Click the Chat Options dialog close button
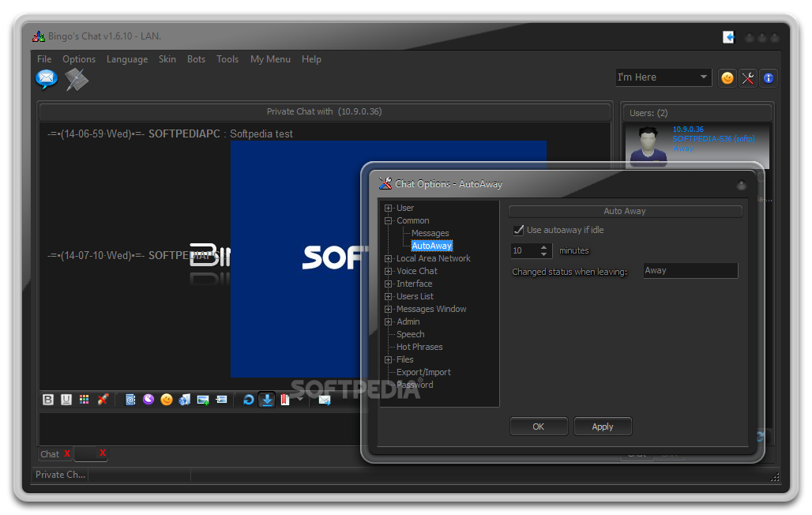 [x=742, y=185]
